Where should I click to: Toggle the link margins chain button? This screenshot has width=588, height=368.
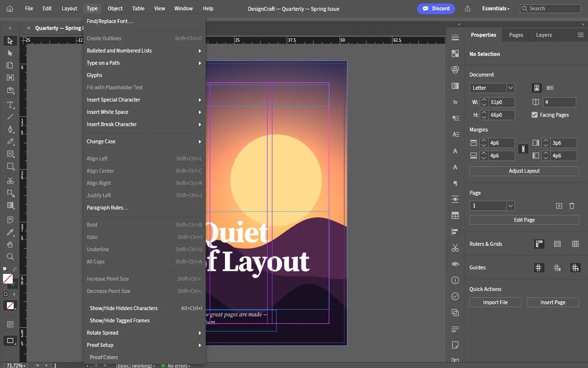pyautogui.click(x=523, y=149)
